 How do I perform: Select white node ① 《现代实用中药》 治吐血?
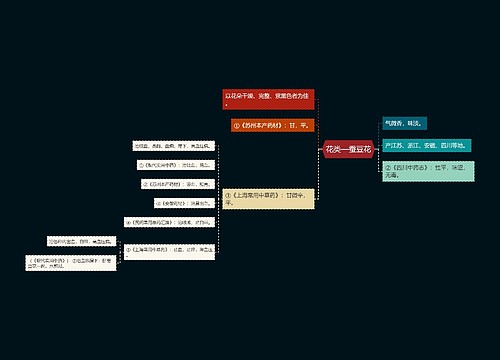pyautogui.click(x=176, y=165)
